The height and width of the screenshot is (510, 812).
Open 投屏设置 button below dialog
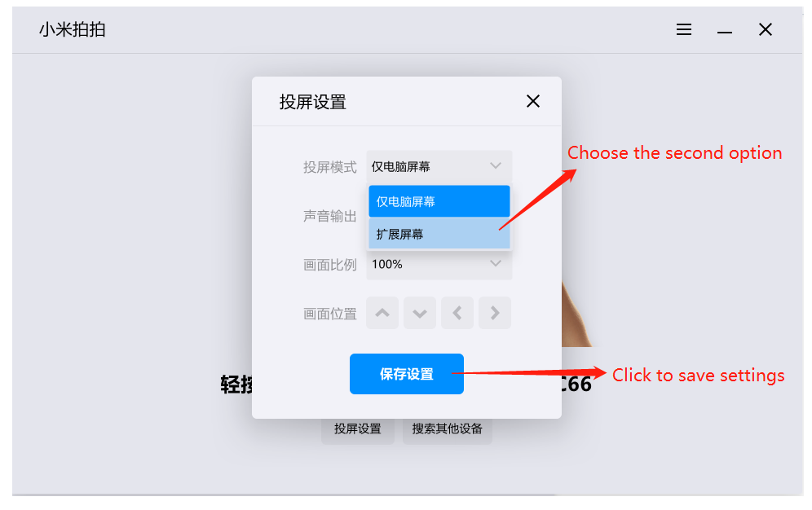click(358, 429)
